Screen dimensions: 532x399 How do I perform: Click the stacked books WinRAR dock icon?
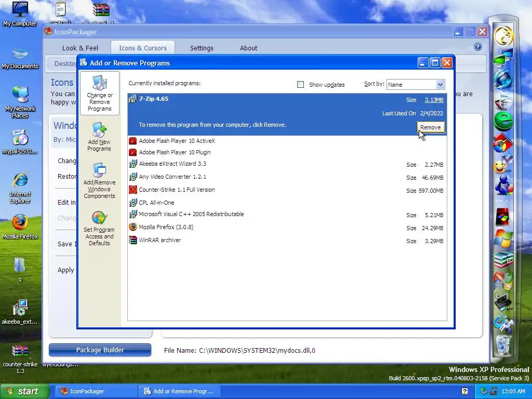pyautogui.click(x=503, y=260)
